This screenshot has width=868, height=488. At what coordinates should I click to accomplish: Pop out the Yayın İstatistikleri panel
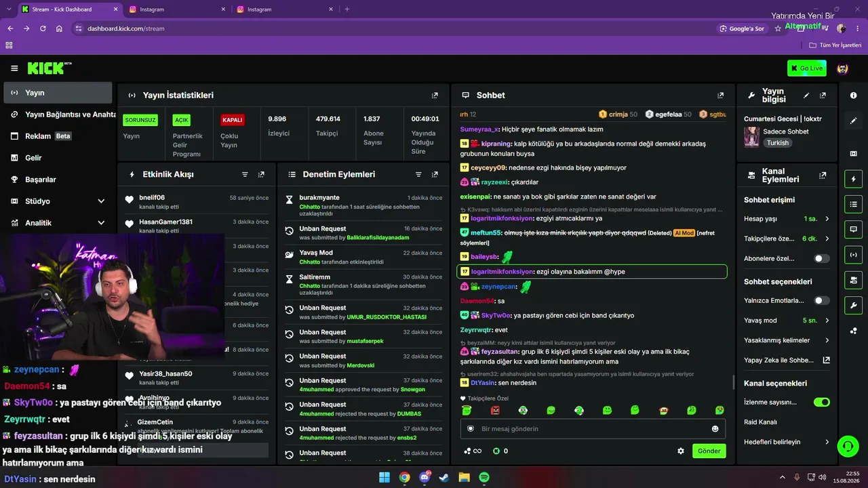[435, 96]
